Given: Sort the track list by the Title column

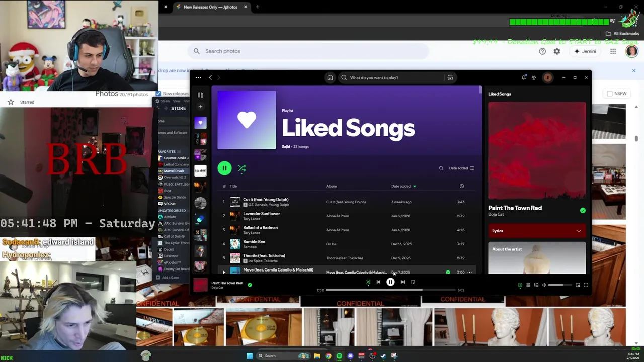Looking at the screenshot, I should point(233,186).
